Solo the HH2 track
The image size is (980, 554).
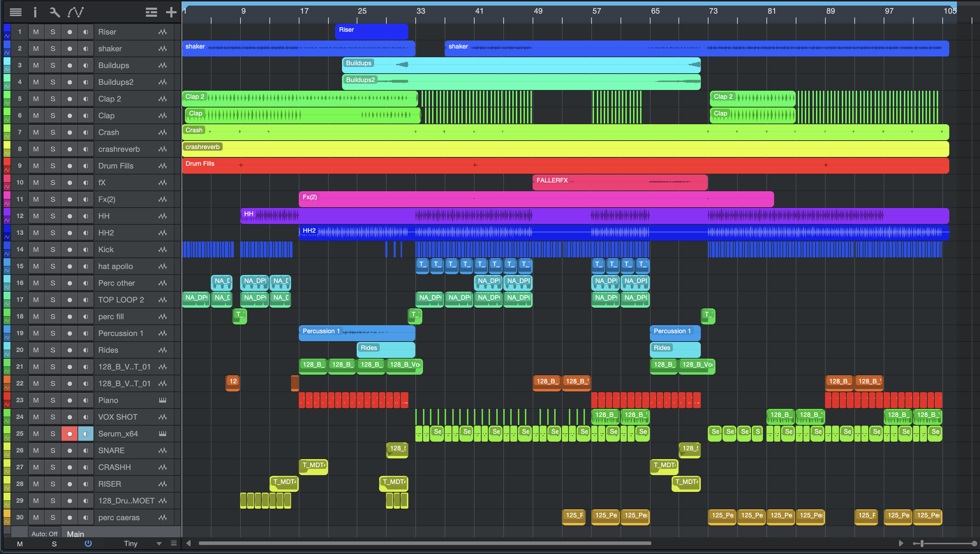pyautogui.click(x=52, y=233)
